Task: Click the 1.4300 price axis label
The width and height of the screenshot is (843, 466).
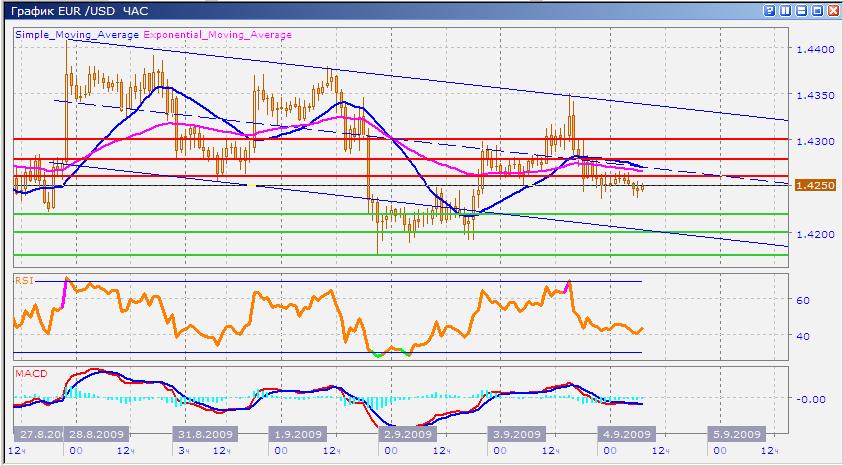Action: pyautogui.click(x=817, y=141)
